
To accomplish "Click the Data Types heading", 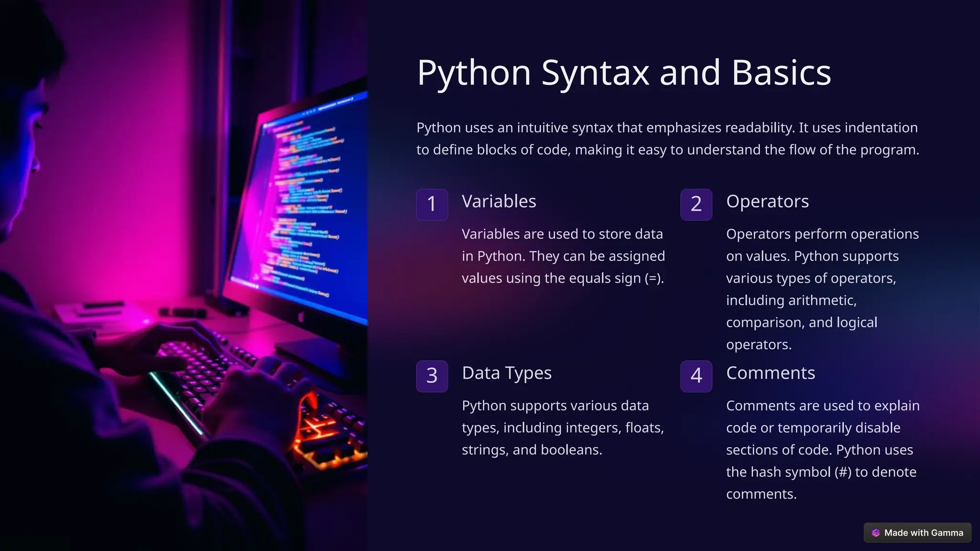I will (x=506, y=373).
